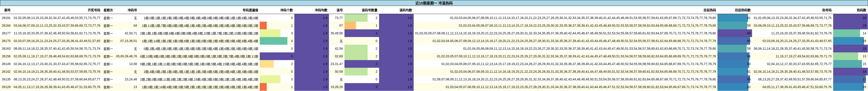The height and width of the screenshot is (91, 868).
Task: Click cold count bar showing 1 in row 26128
Action: pos(263,87)
